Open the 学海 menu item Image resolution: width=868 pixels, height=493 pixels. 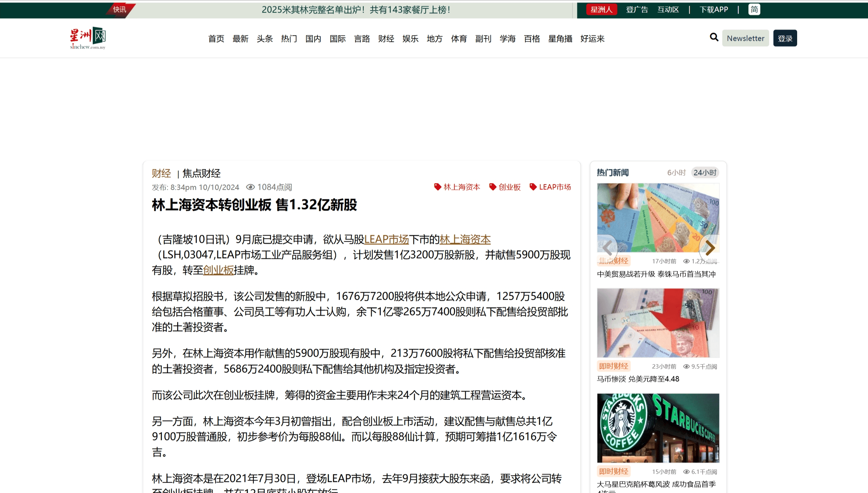[508, 39]
